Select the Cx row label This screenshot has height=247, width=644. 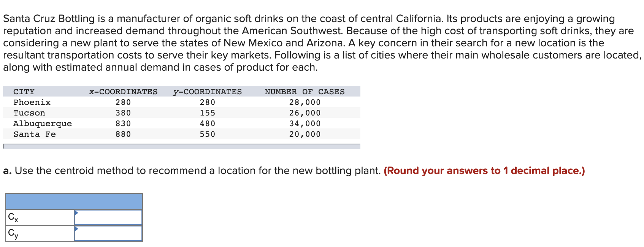(13, 217)
